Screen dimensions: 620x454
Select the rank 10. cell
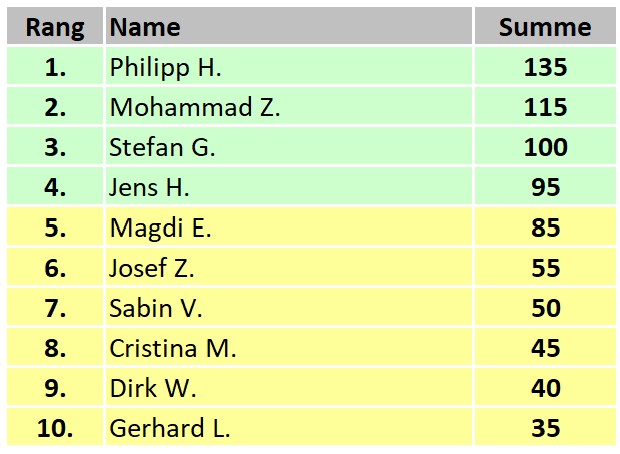tap(55, 428)
